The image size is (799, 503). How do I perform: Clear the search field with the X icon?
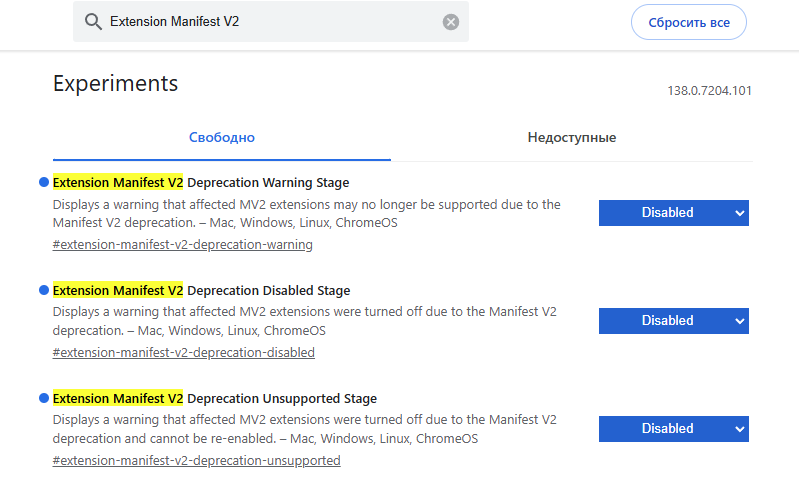coord(450,22)
